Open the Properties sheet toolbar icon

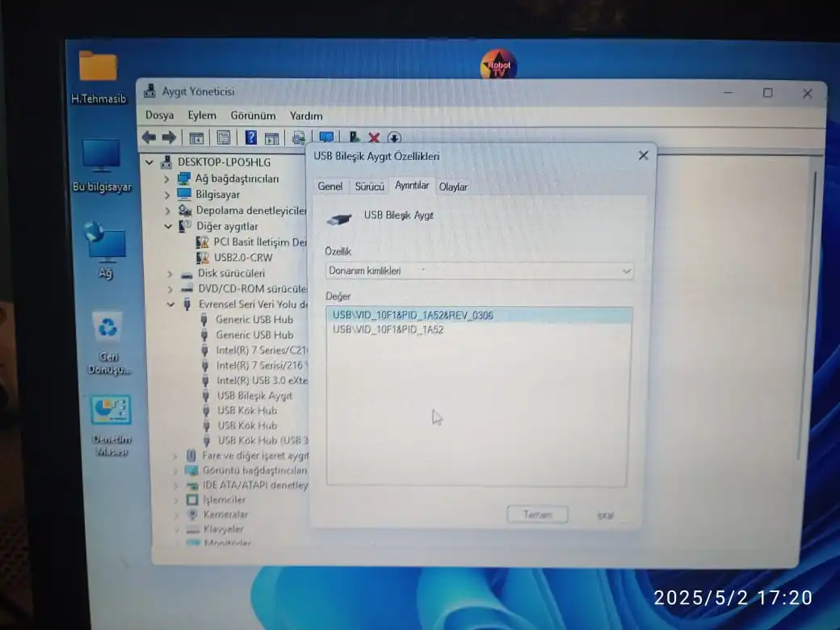point(224,137)
